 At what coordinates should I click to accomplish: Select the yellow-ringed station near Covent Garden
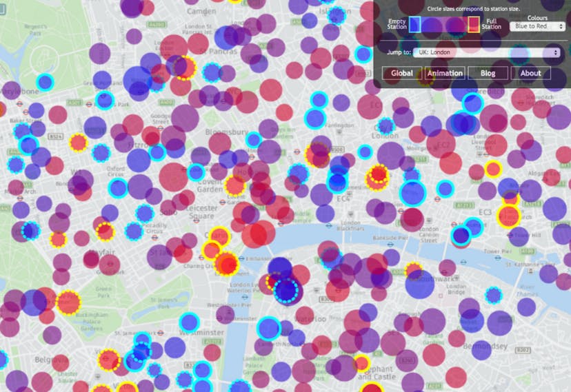pos(234,186)
